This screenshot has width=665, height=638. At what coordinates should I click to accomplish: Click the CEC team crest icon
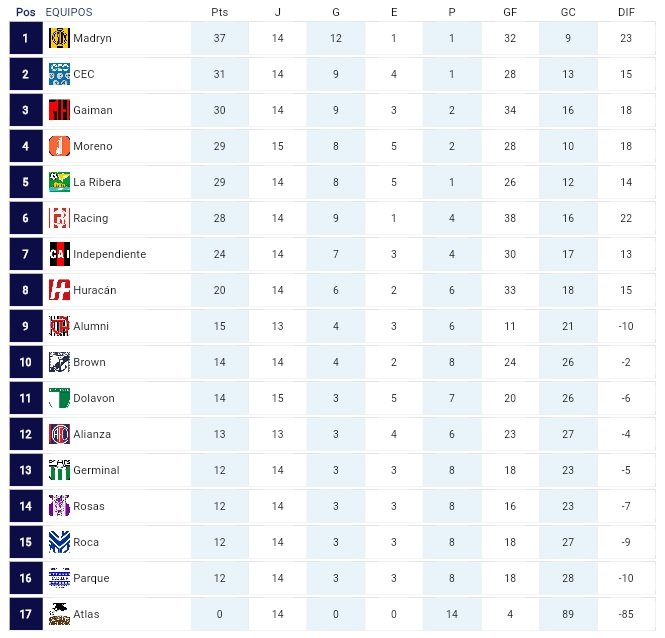point(59,74)
